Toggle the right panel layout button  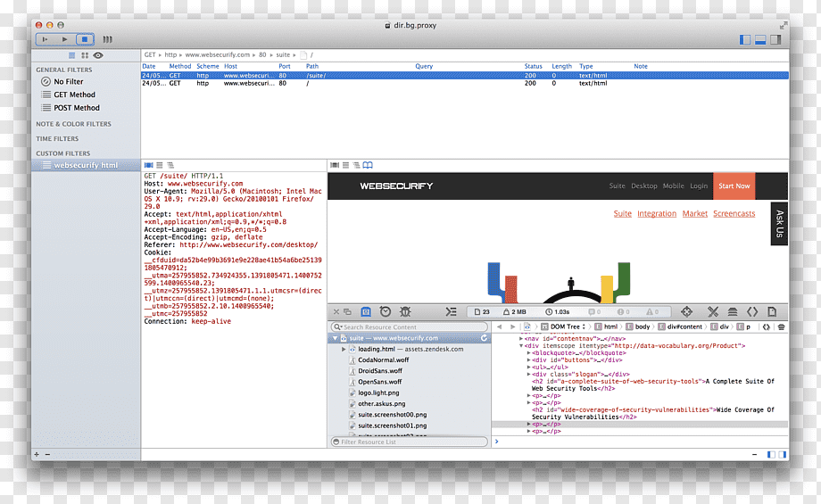point(775,40)
